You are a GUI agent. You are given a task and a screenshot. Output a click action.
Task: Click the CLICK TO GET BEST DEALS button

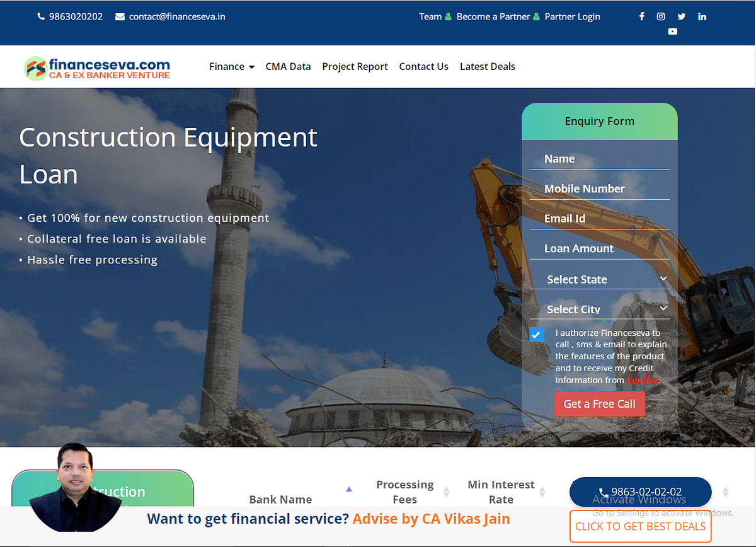(640, 526)
